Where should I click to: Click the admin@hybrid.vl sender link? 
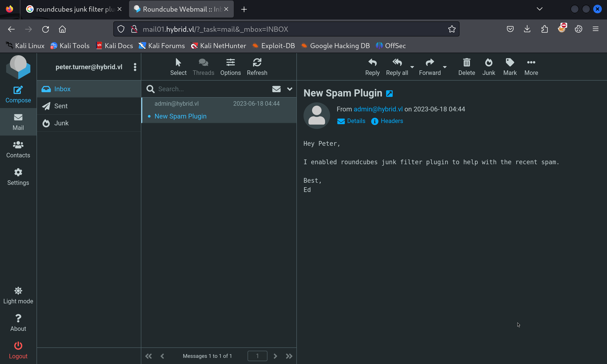coord(378,109)
